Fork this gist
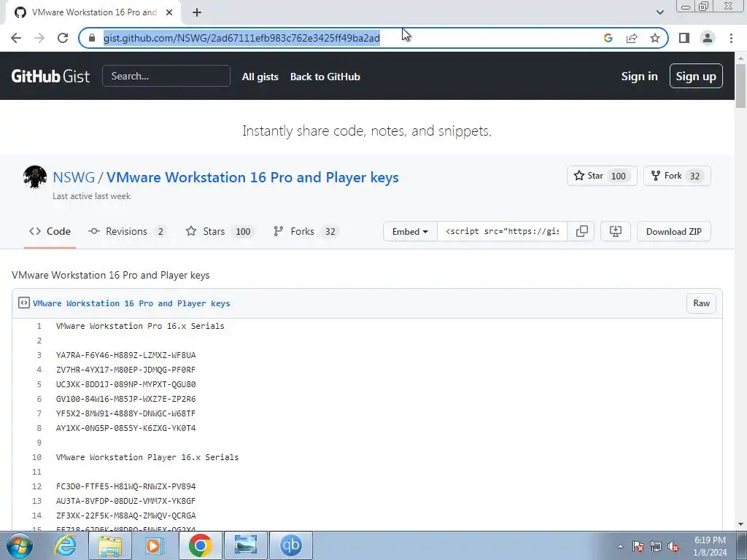 click(x=667, y=176)
